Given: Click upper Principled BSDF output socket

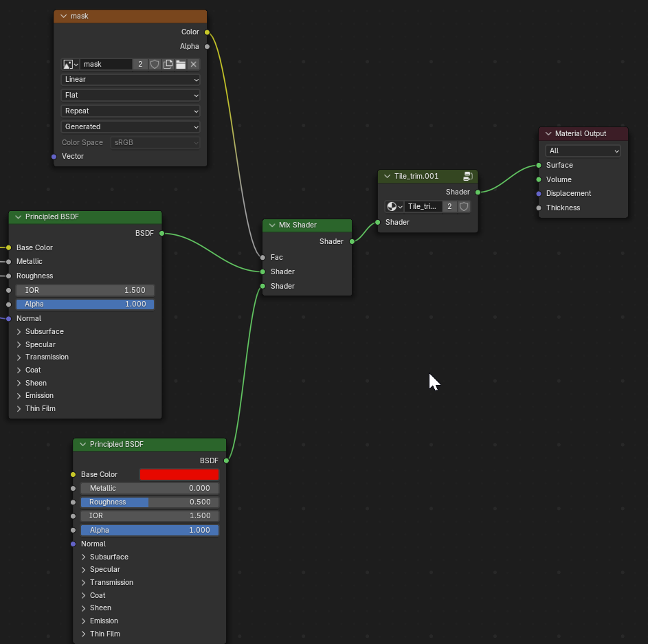Looking at the screenshot, I should (x=162, y=234).
